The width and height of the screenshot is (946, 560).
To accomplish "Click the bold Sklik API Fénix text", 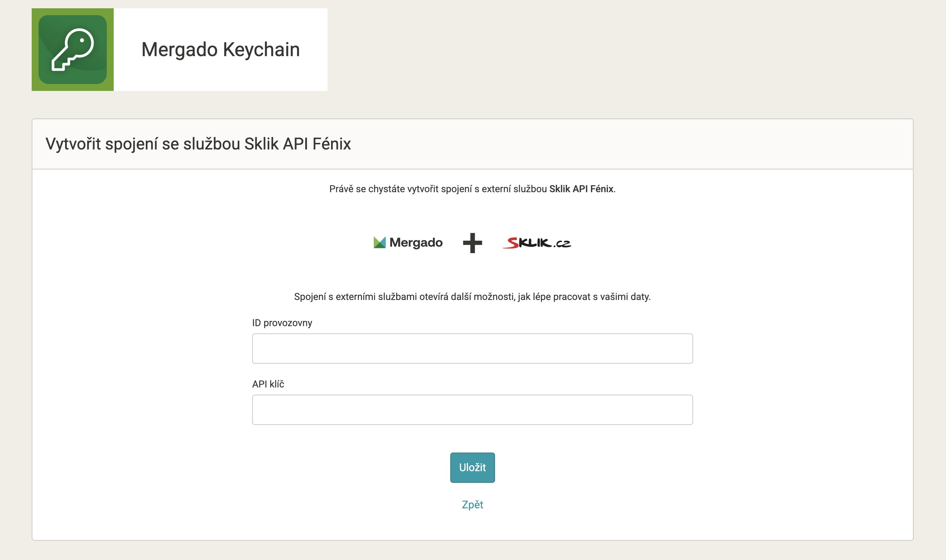I will click(x=581, y=189).
